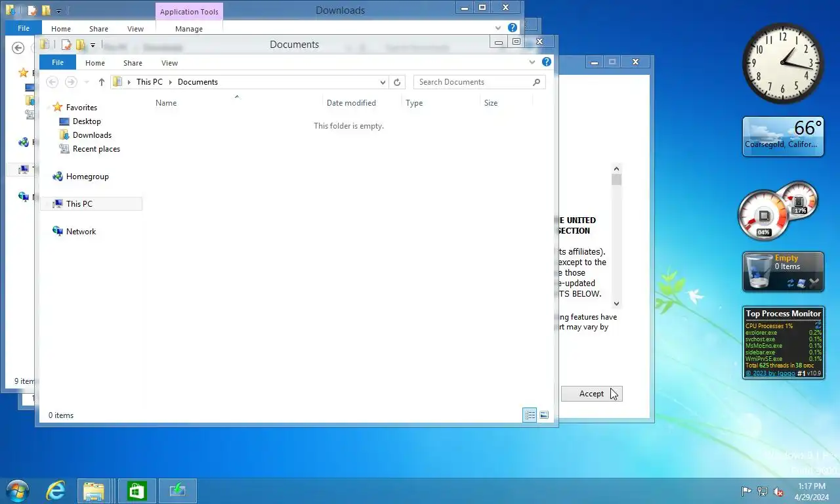
Task: Click This PC breadcrumb in address bar
Action: pos(150,82)
